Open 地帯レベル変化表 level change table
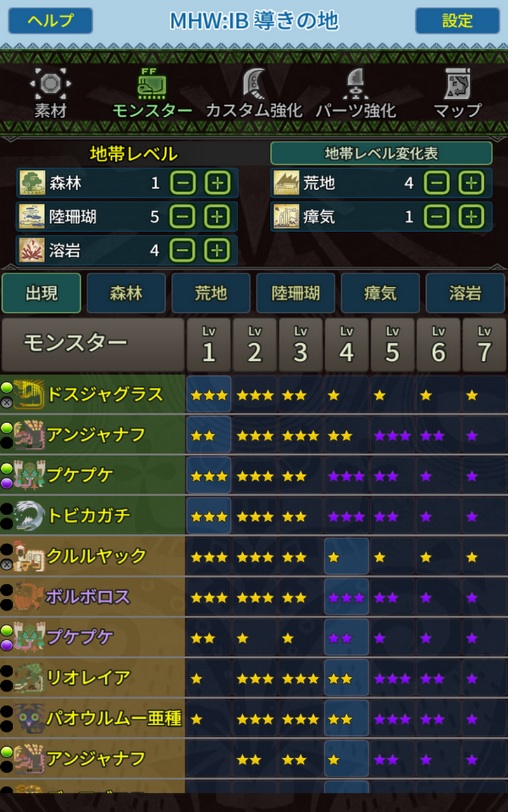The image size is (508, 812). [x=381, y=154]
